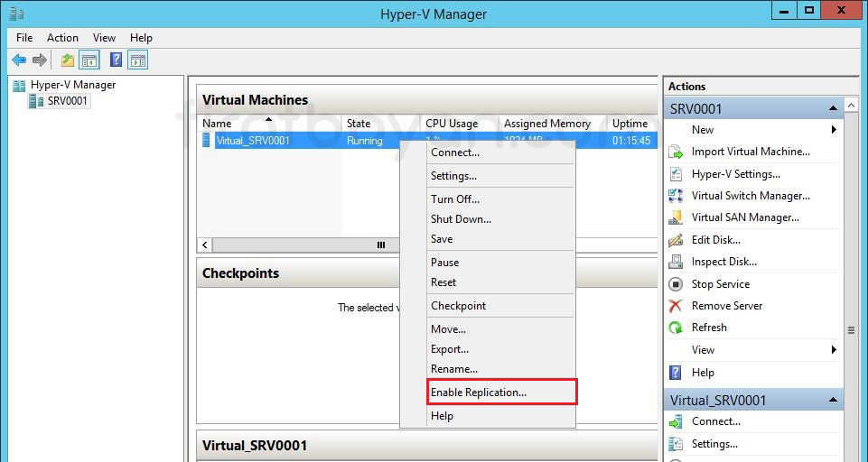The image size is (868, 462).
Task: Open the Help menu in menu bar
Action: 141,38
